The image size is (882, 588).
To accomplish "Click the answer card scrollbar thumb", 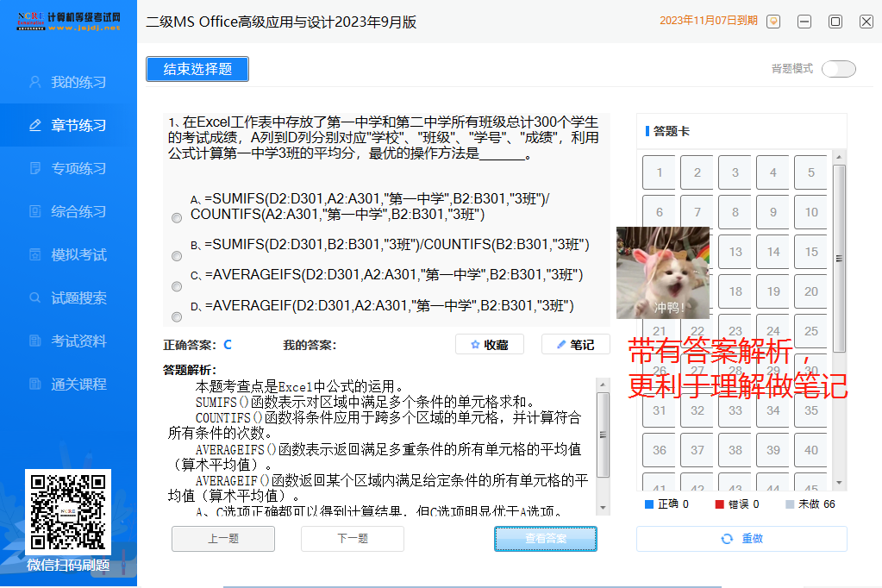I will pos(839,259).
